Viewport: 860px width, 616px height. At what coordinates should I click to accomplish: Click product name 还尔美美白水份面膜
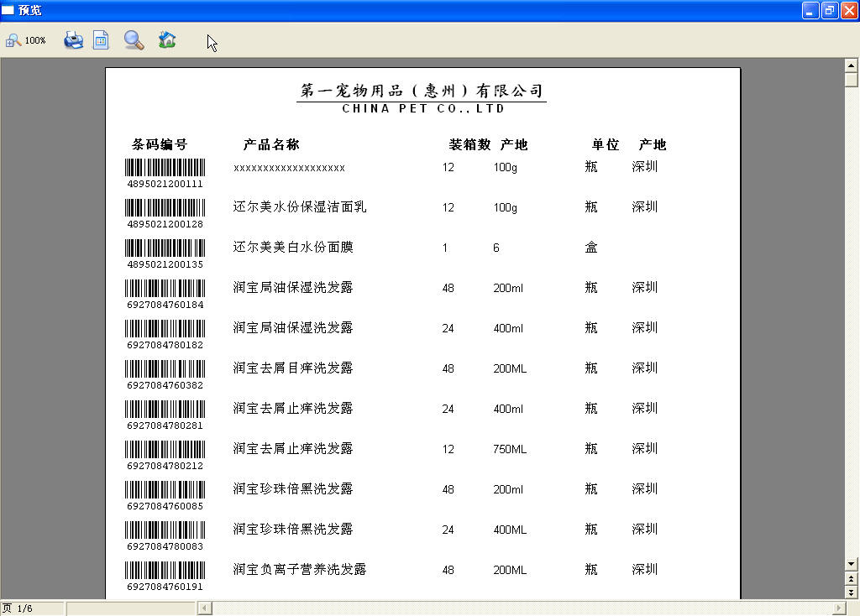pos(293,248)
